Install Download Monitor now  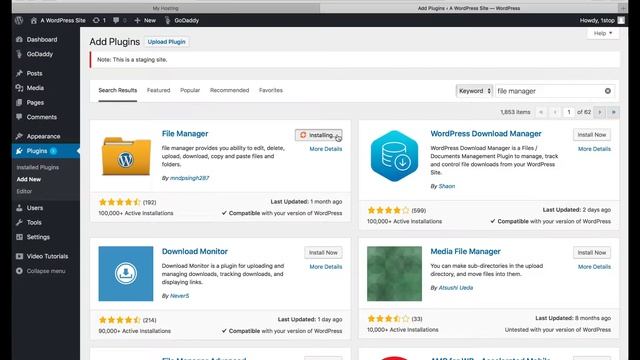tap(323, 253)
